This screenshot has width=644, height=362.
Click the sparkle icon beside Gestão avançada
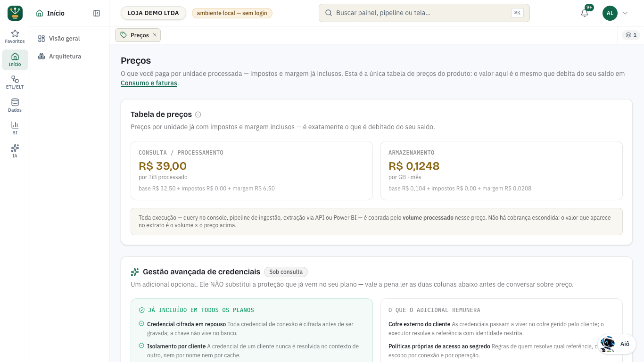(135, 272)
